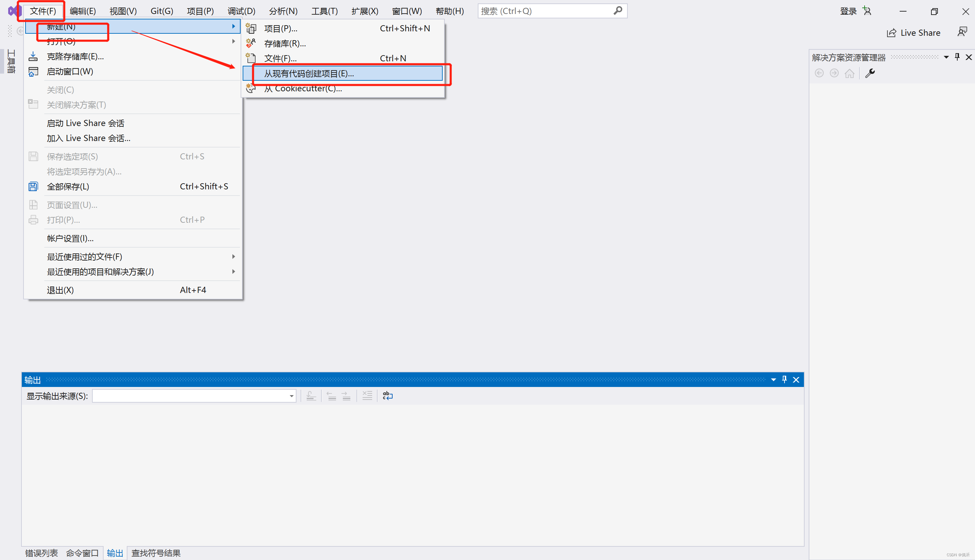Click the Cookiecutter icon in submenu
Screen dimensions: 975x560
(x=251, y=89)
